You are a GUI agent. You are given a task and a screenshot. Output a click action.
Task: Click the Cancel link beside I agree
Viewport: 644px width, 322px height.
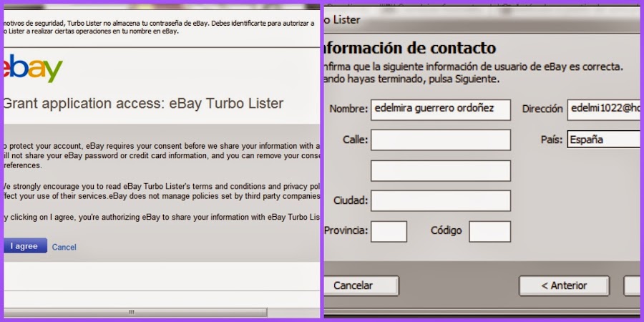click(64, 248)
